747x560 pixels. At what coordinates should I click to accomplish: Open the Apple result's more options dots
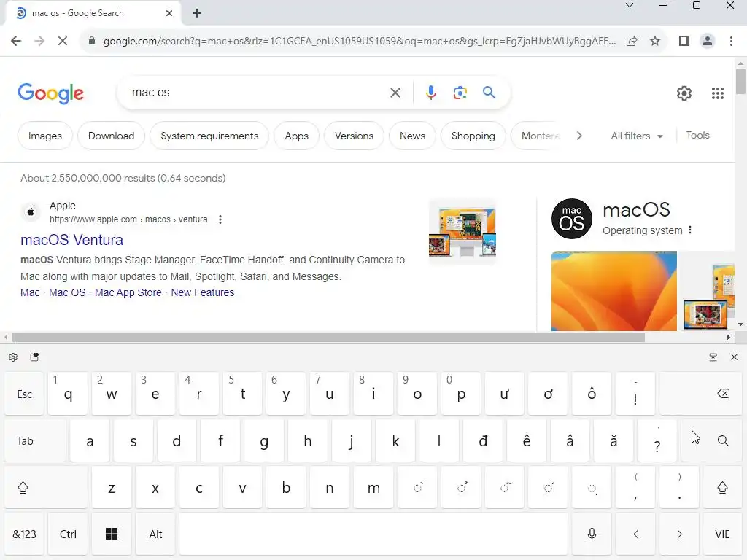220,219
